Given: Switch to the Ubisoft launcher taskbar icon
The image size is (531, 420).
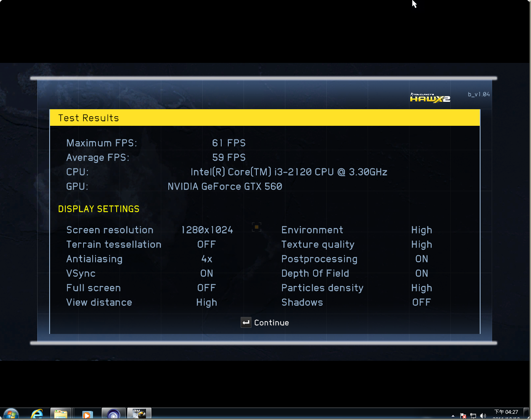Looking at the screenshot, I should [x=113, y=414].
